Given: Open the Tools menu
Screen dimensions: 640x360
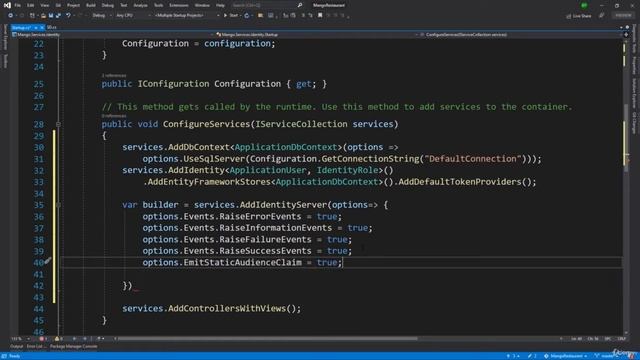Looking at the screenshot, I should click(158, 5).
